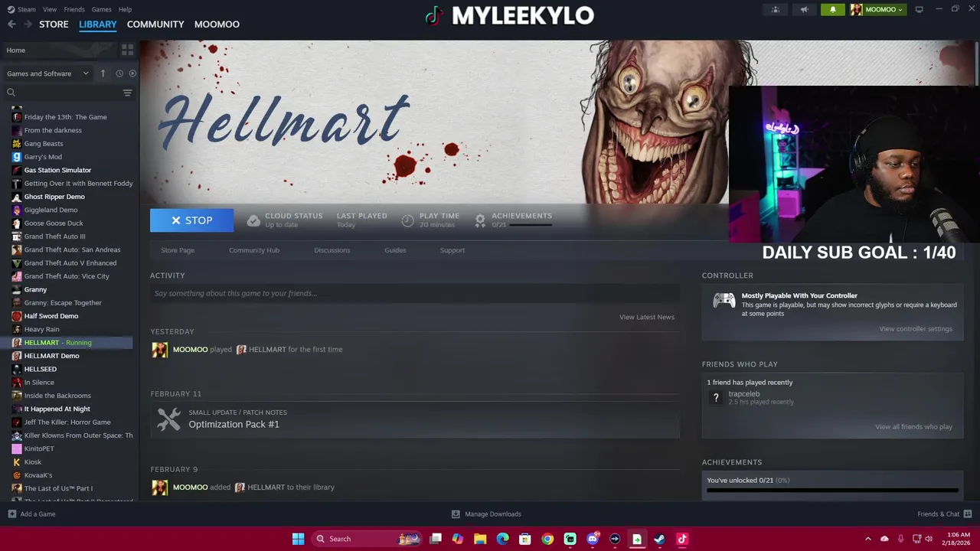Open the Store Page link
The image size is (980, 551).
click(x=178, y=250)
